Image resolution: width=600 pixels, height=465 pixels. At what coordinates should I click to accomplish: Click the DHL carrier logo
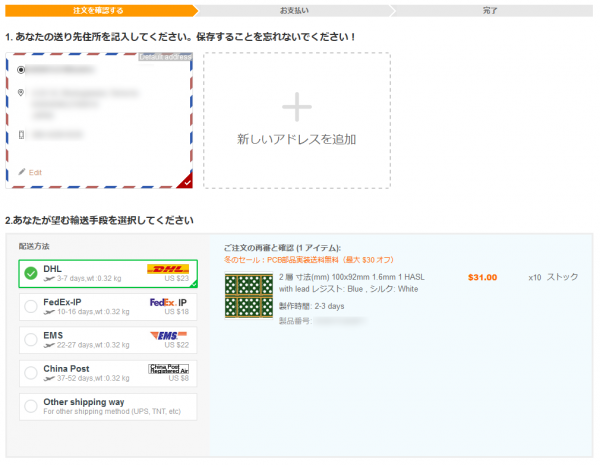pyautogui.click(x=167, y=270)
